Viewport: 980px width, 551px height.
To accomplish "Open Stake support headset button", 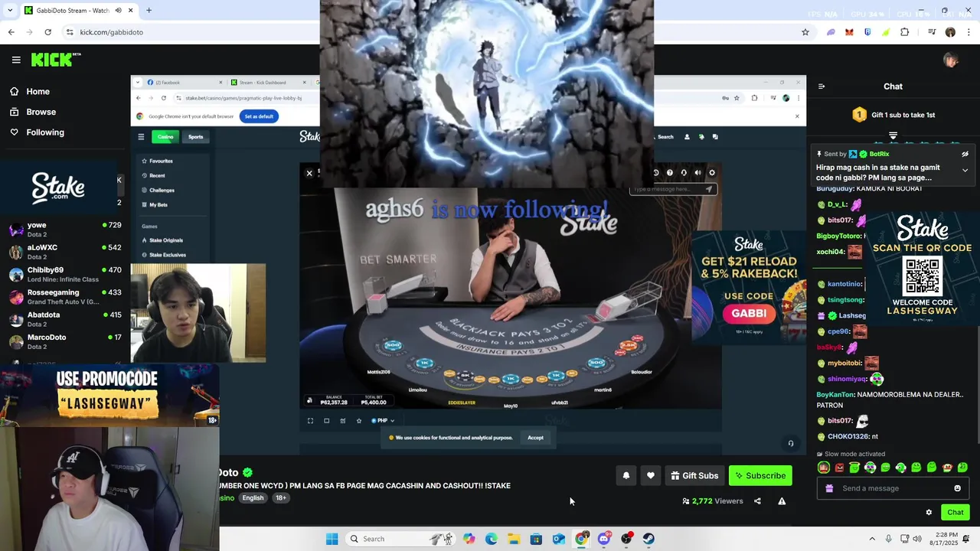I will tap(791, 443).
